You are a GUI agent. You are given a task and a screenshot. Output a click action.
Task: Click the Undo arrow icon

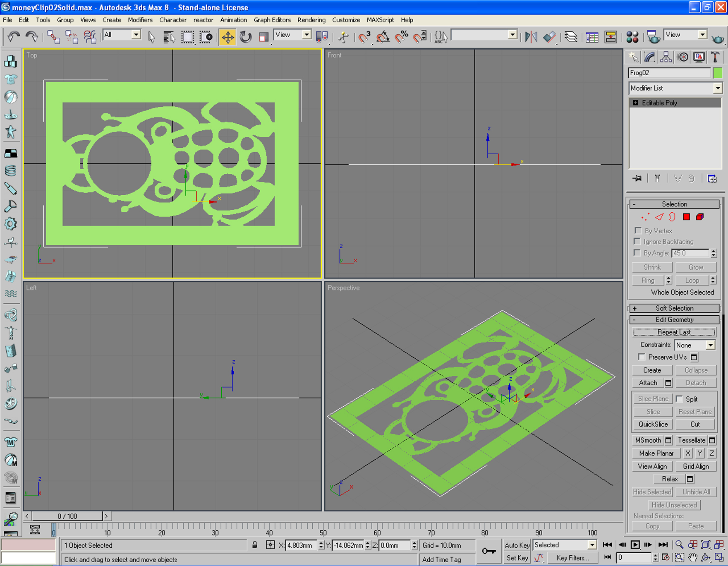click(14, 37)
